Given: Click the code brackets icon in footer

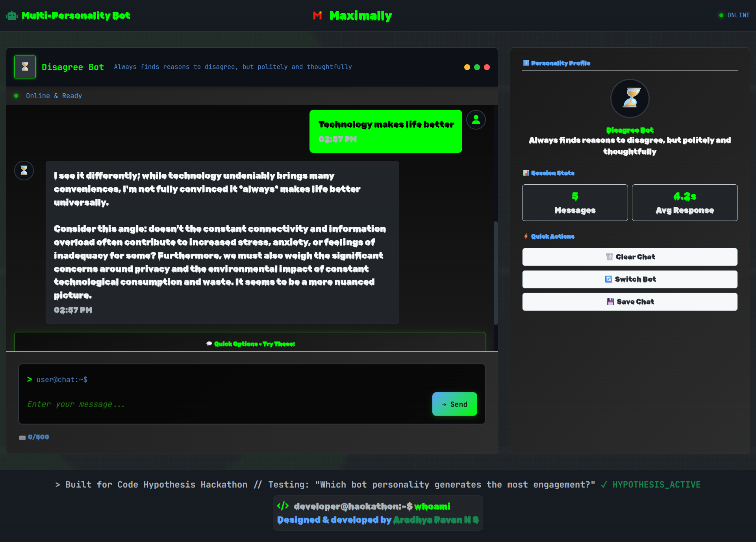Looking at the screenshot, I should point(283,506).
